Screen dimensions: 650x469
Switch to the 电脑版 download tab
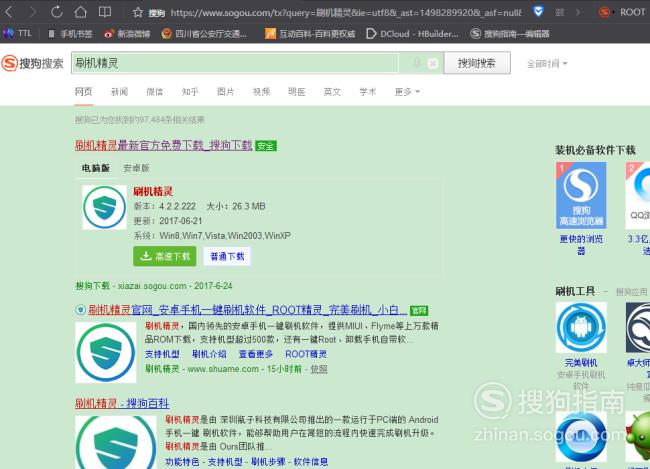(96, 168)
